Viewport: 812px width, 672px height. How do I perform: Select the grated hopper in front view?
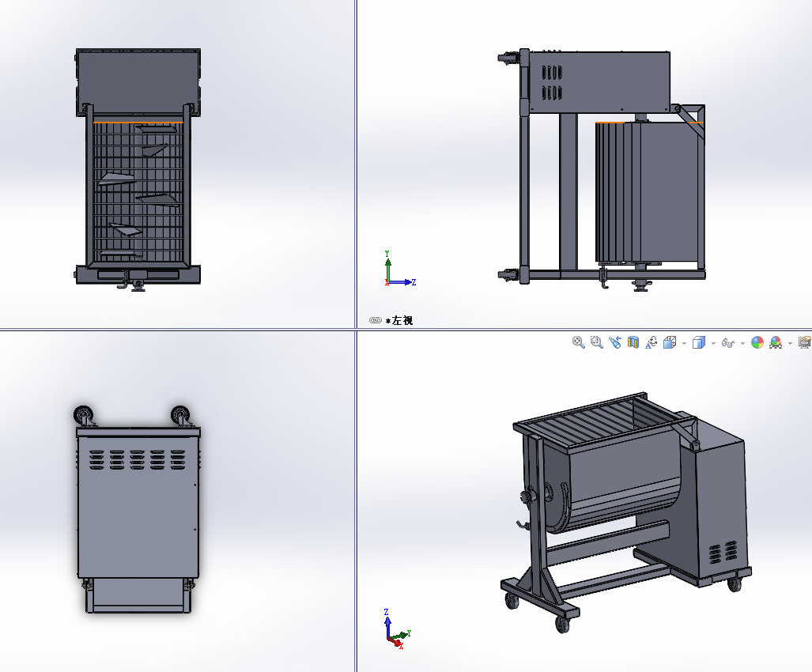[x=138, y=191]
